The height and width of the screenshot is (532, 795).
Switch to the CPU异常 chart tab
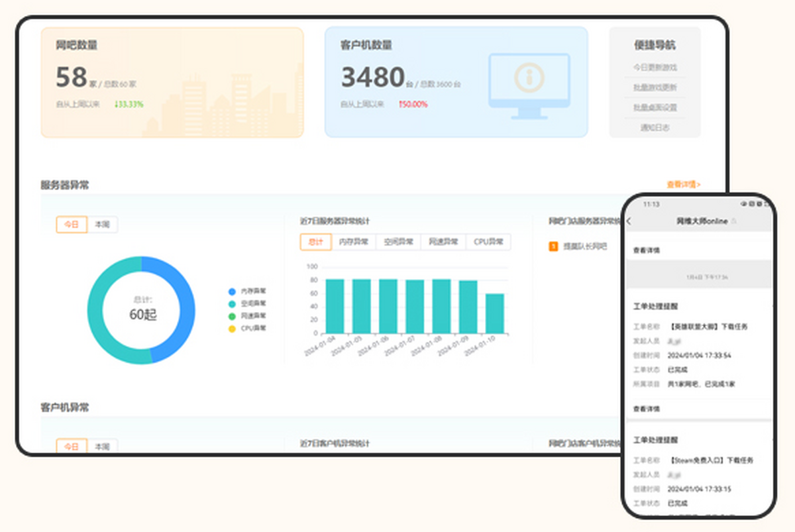coord(488,242)
